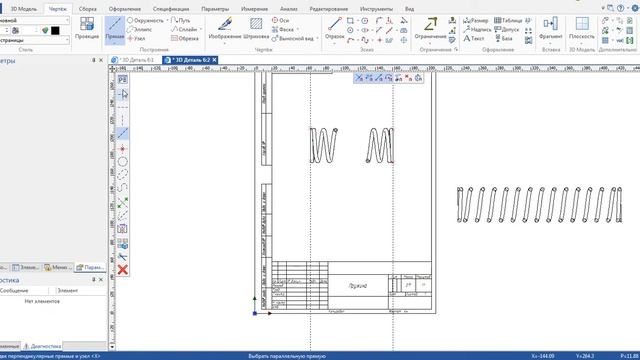The width and height of the screenshot is (640, 360).
Task: Switch to the Анализ tab
Action: (289, 9)
